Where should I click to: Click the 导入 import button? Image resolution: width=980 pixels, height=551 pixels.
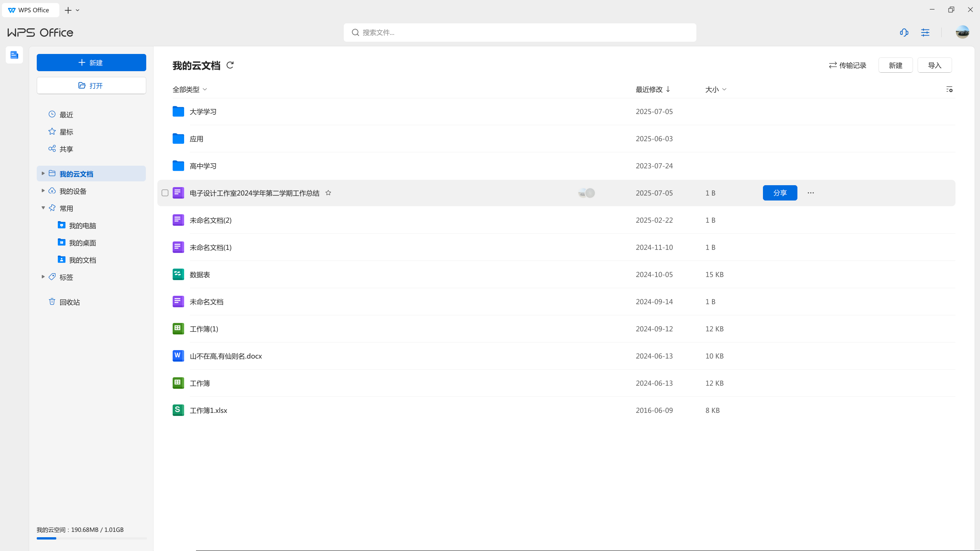(934, 65)
